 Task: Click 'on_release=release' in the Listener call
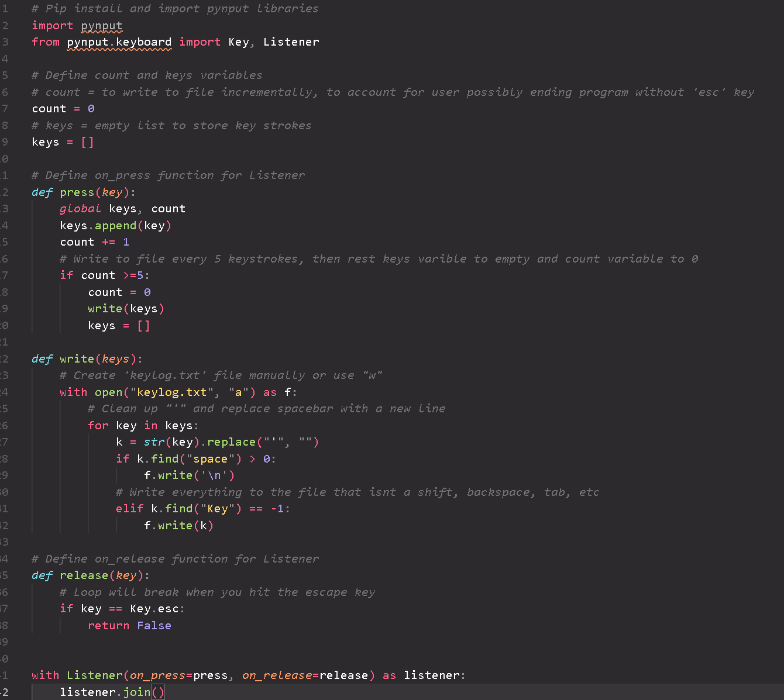[x=305, y=675]
